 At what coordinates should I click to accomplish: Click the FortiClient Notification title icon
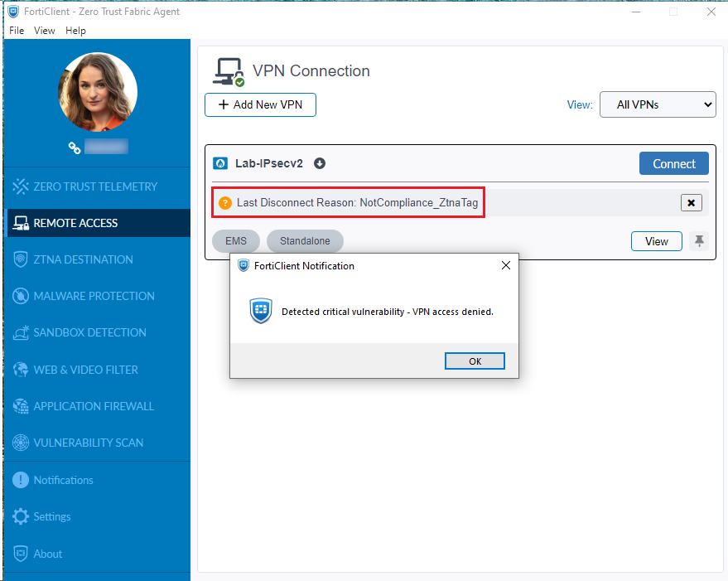(x=243, y=266)
